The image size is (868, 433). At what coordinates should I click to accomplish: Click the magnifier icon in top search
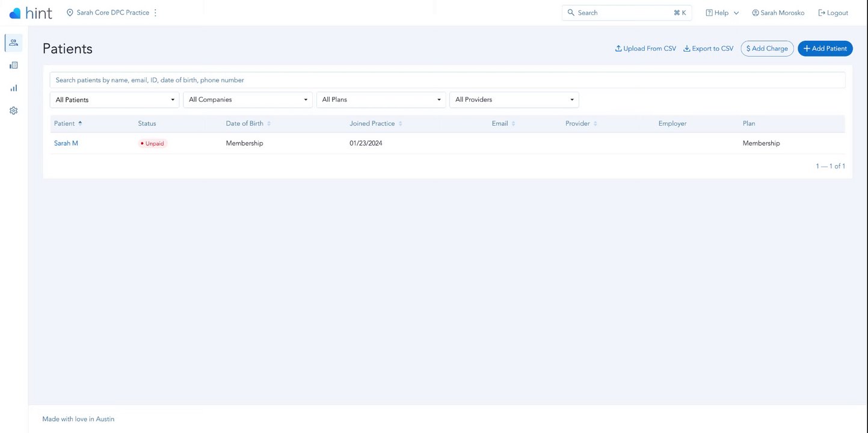pyautogui.click(x=571, y=13)
